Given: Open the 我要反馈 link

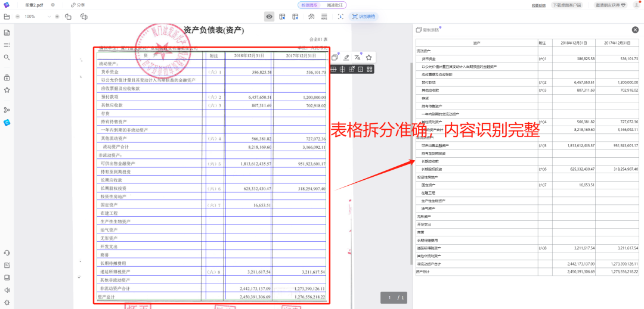Looking at the screenshot, I should [538, 5].
